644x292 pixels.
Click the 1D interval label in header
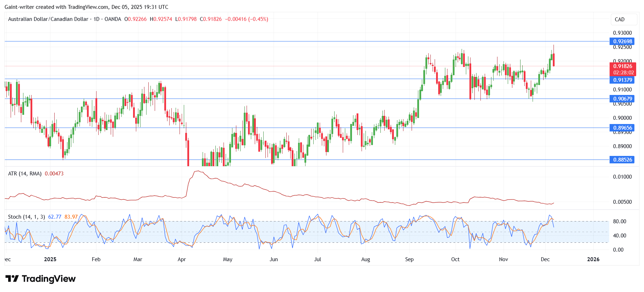tap(97, 19)
